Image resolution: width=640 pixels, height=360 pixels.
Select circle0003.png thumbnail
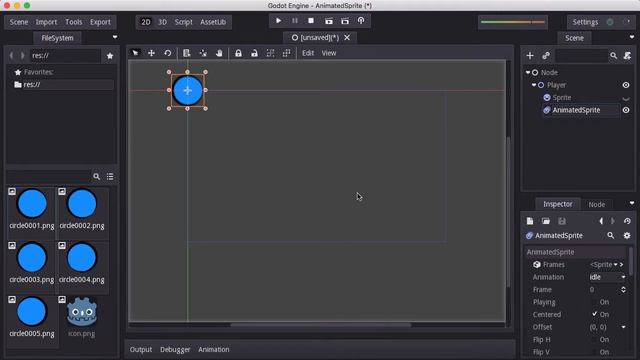point(31,258)
